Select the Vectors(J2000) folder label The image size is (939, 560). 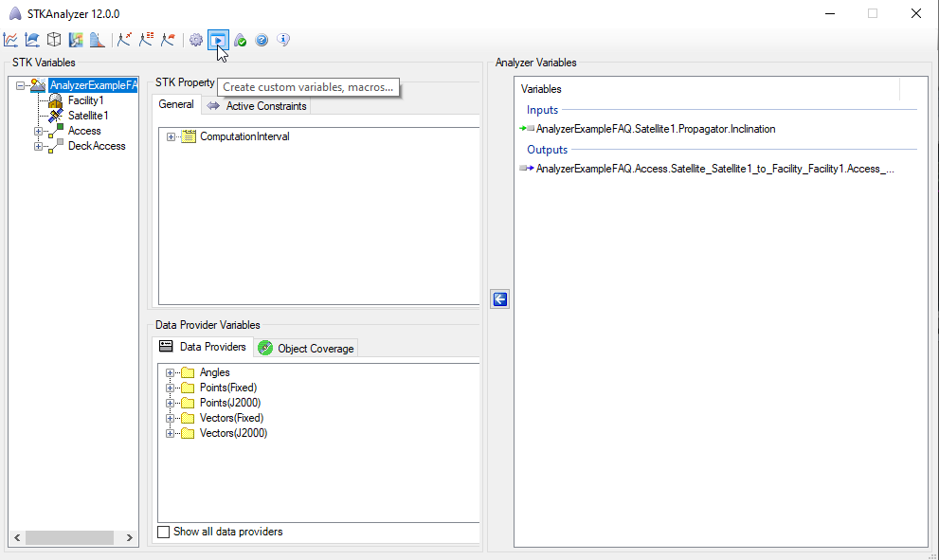click(x=233, y=433)
